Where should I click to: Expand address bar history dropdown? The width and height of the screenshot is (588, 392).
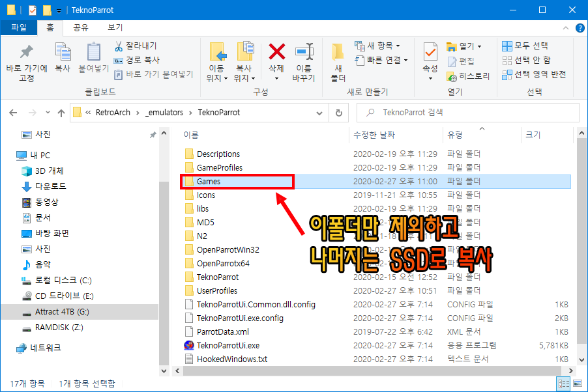[319, 113]
